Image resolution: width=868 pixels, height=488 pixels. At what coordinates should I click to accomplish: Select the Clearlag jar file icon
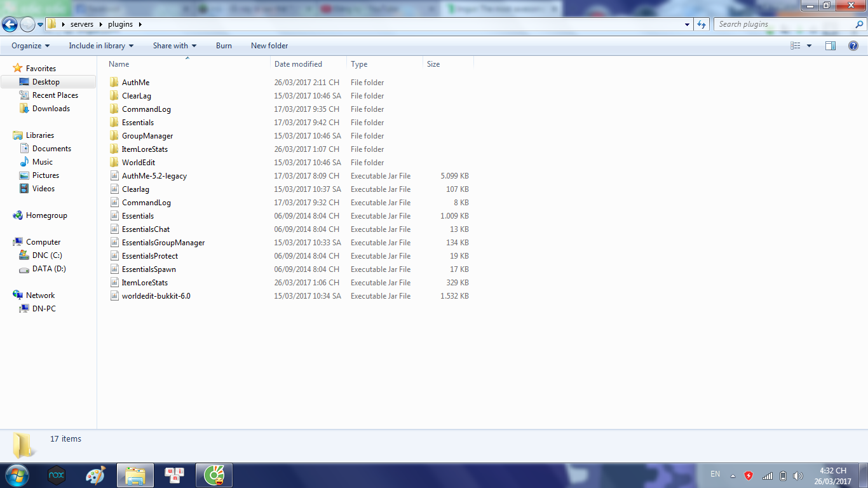click(x=114, y=189)
